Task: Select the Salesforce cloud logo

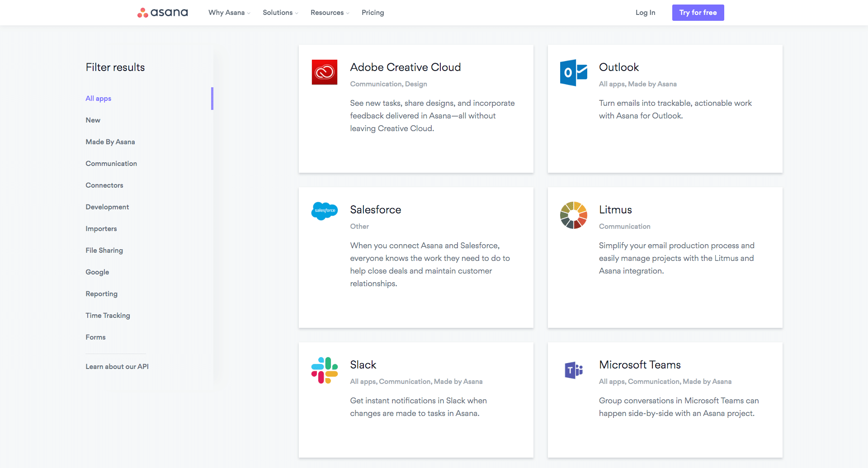Action: point(324,211)
